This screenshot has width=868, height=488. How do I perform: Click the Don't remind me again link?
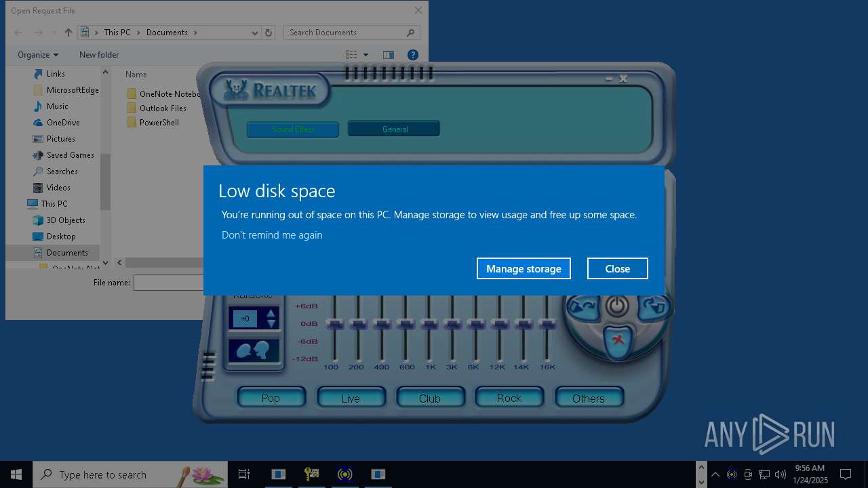272,235
